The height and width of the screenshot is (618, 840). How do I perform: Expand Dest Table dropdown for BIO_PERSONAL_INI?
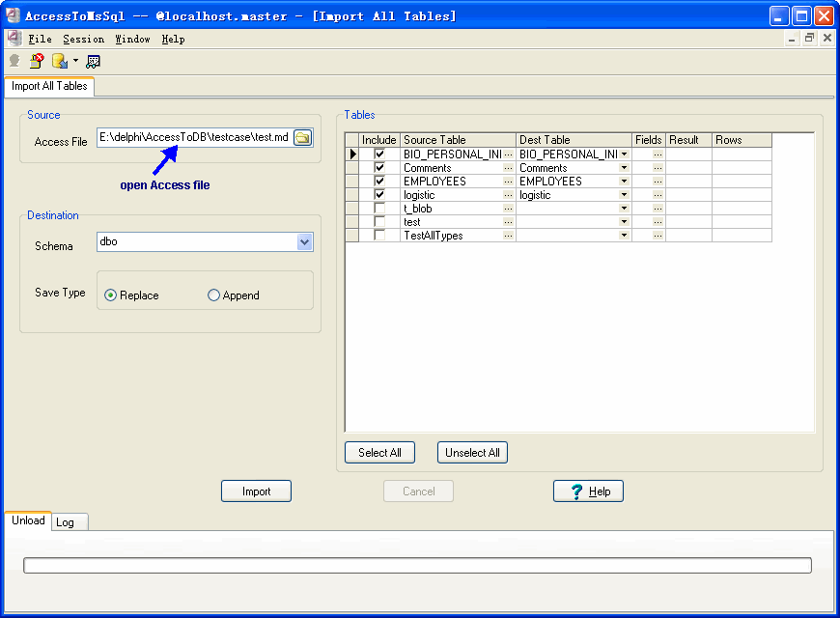pyautogui.click(x=624, y=154)
